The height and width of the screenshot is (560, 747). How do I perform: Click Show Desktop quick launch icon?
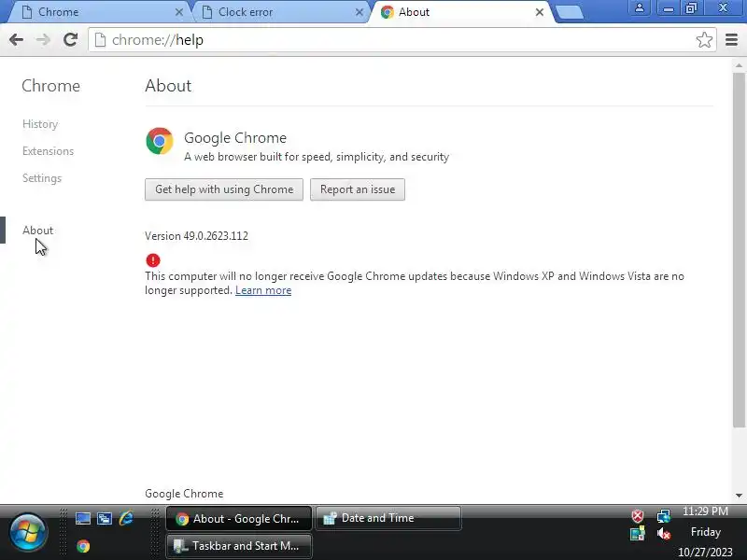pos(83,518)
